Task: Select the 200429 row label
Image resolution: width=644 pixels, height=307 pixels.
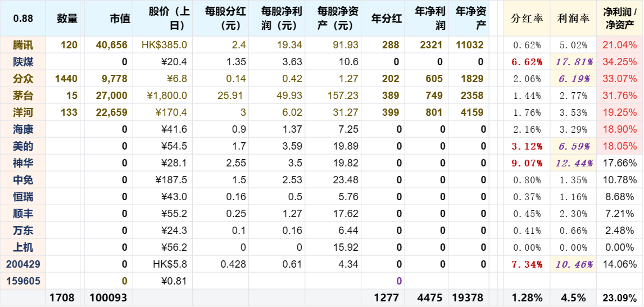Action: click(x=23, y=264)
